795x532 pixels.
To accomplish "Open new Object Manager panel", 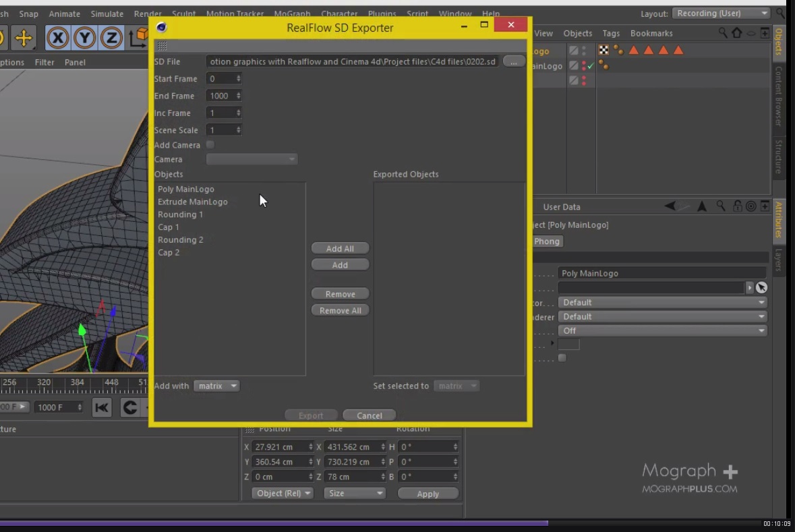I will (x=765, y=34).
